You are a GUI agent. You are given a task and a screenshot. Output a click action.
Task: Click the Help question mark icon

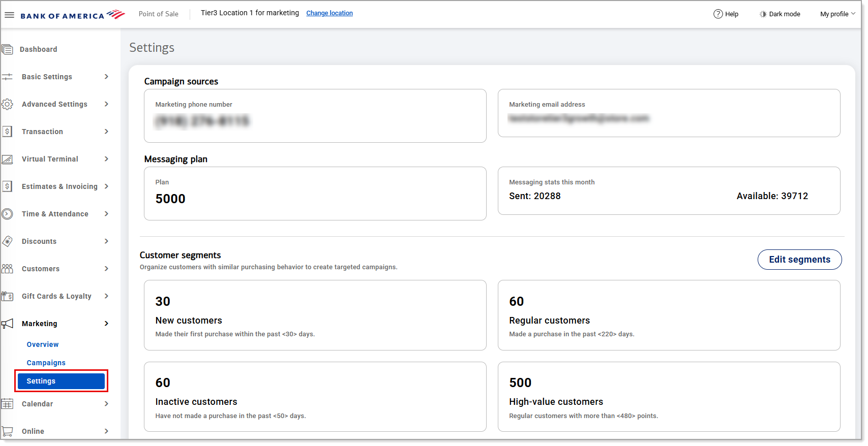tap(718, 14)
